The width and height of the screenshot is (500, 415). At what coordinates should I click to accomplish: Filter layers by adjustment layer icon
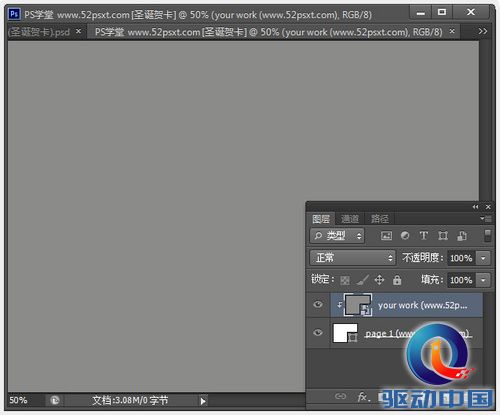pyautogui.click(x=405, y=236)
